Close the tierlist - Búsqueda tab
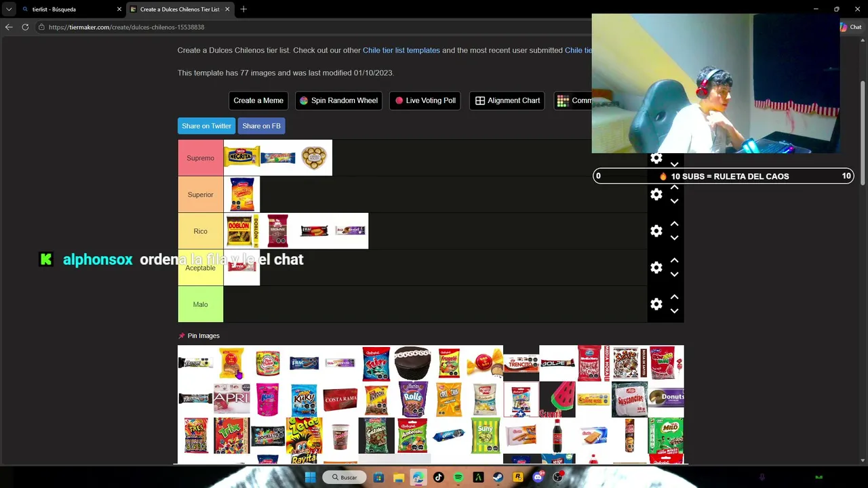Screen dimensions: 868x488 119,9
